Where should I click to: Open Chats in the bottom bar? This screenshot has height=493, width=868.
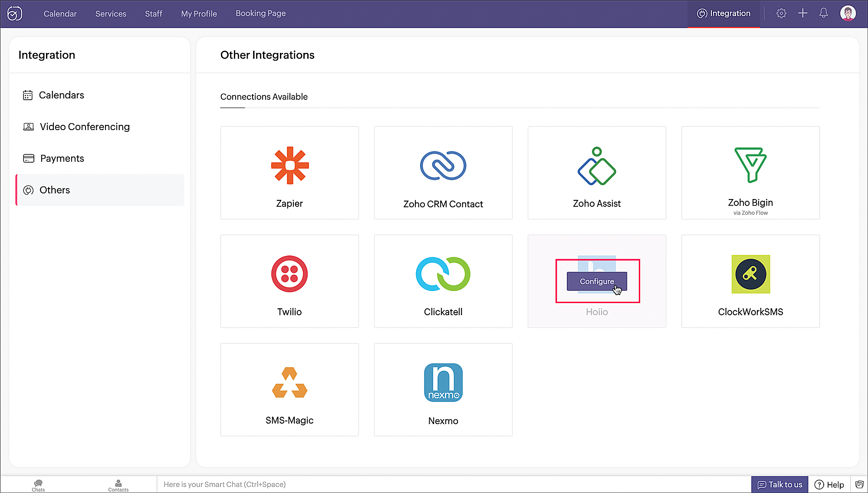click(38, 485)
